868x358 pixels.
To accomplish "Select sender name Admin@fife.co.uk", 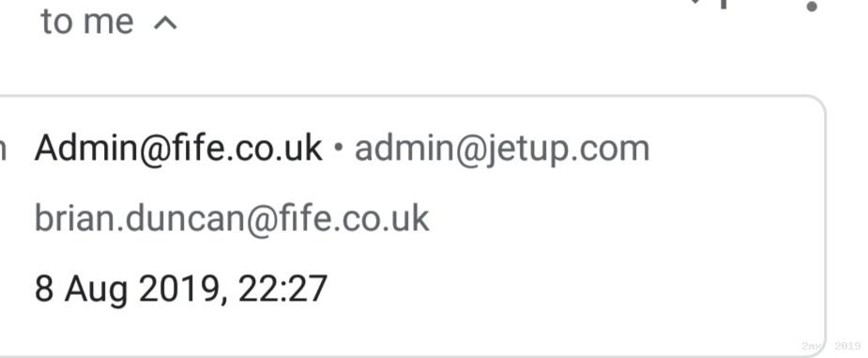I will (178, 148).
